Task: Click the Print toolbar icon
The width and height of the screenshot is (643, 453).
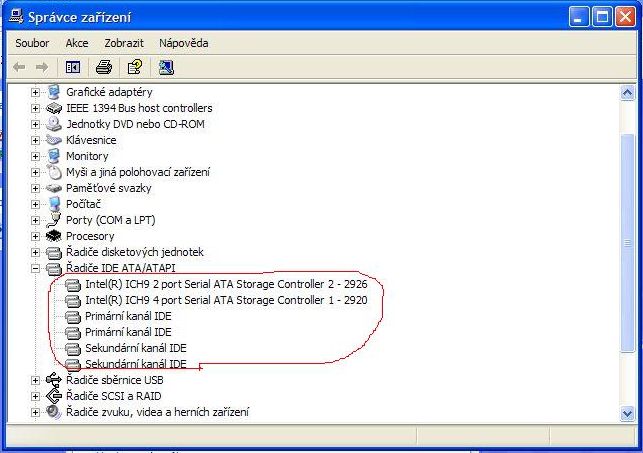Action: click(x=104, y=67)
